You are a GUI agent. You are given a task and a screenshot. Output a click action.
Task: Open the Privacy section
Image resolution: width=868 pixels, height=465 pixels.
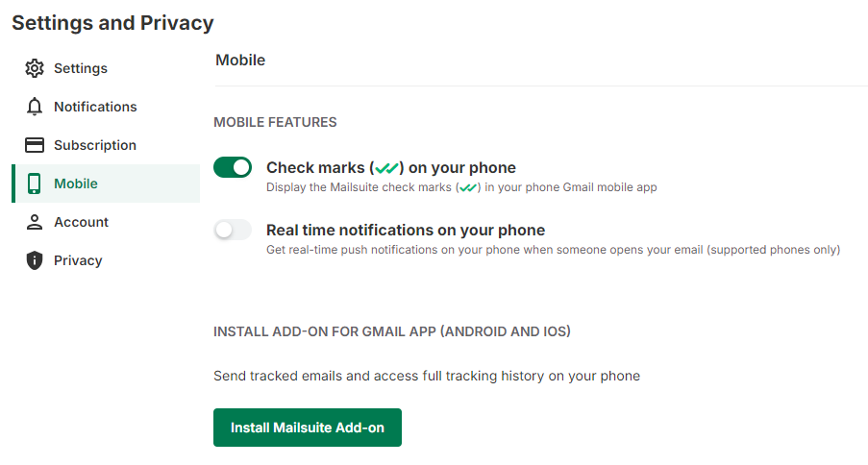tap(78, 260)
